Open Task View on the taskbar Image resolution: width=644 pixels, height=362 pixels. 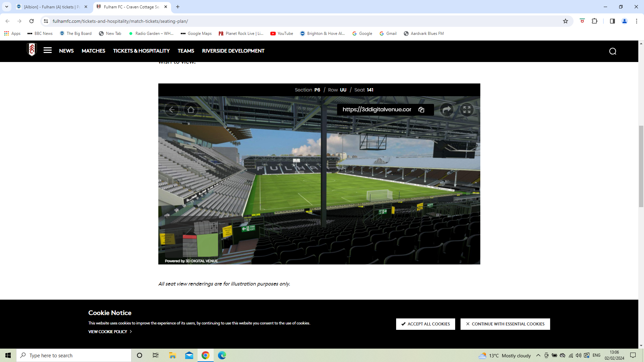point(156,355)
